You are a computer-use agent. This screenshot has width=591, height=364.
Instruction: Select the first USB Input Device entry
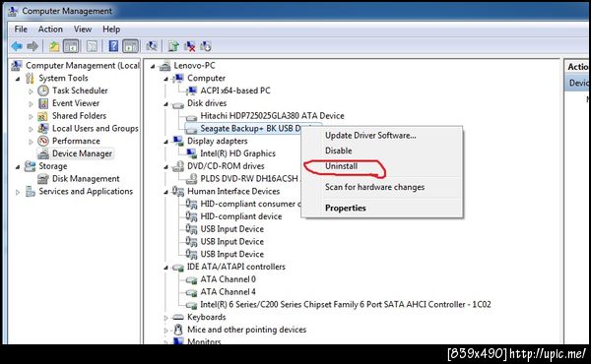(231, 229)
